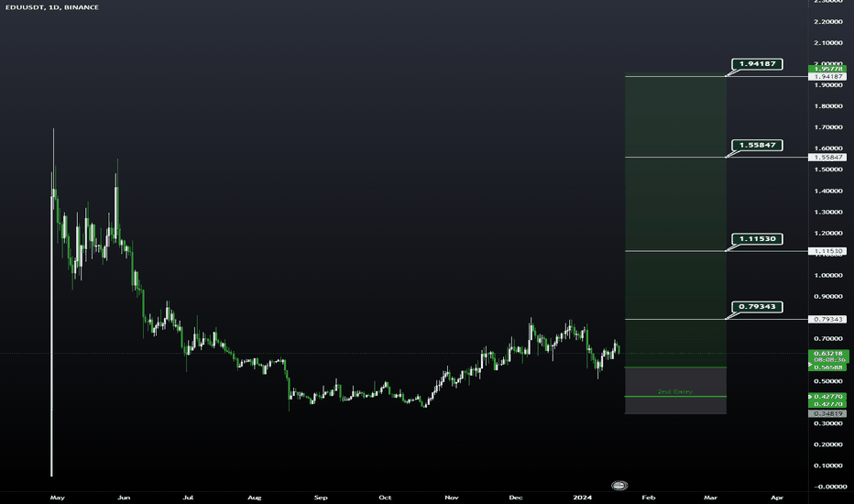Click the May label on time axis
Screen dimensions: 854x504
[57, 498]
